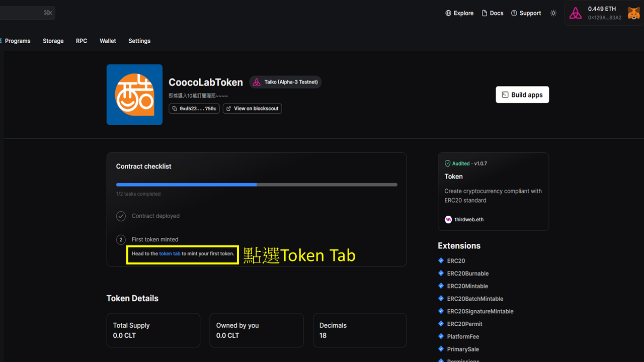Click the thirdweb.eth publisher avatar icon

coord(448,220)
